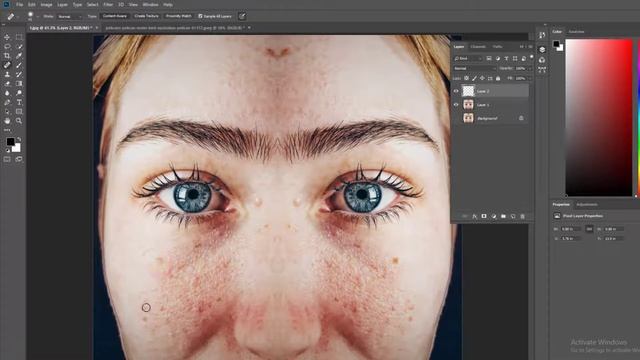Create a new group folder
The height and width of the screenshot is (360, 640).
point(503,216)
